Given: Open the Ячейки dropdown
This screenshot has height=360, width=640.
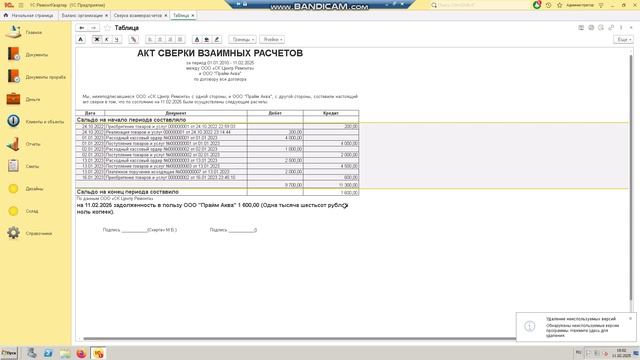Looking at the screenshot, I should pos(272,40).
